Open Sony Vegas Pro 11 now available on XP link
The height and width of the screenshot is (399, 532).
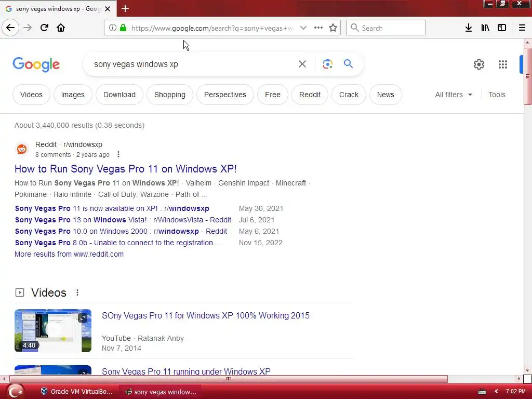coord(112,208)
